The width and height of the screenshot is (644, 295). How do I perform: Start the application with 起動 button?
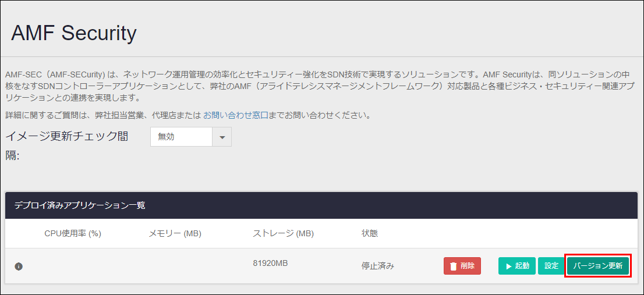tap(516, 266)
